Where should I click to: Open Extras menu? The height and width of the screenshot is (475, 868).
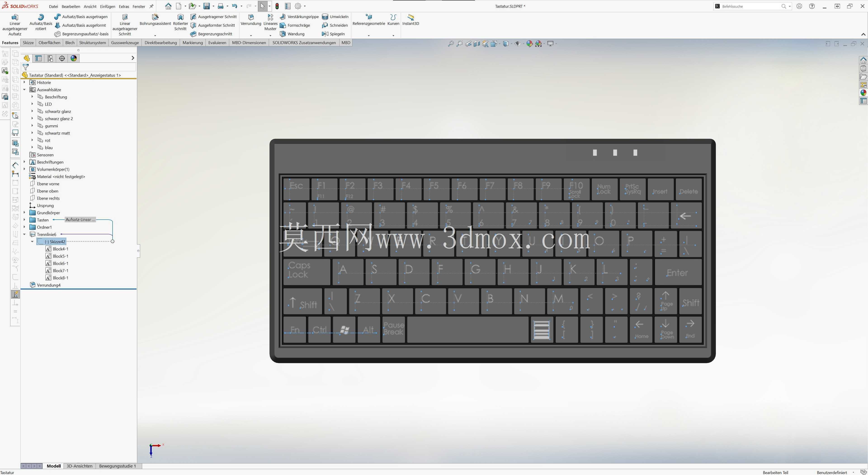pos(124,6)
